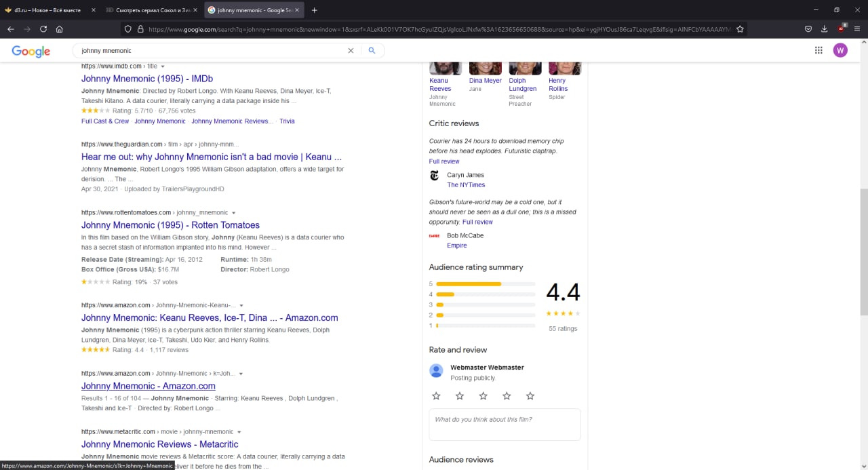868x470 pixels.
Task: Open Full review after 'missed opporunity'
Action: pyautogui.click(x=477, y=222)
